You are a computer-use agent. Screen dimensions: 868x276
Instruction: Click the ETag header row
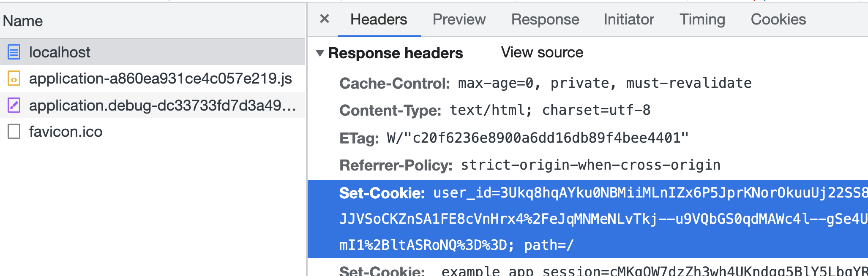(x=513, y=138)
